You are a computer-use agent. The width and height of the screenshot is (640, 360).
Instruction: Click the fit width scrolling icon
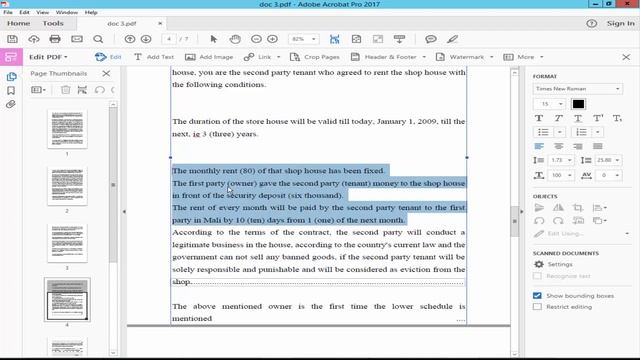[x=335, y=39]
